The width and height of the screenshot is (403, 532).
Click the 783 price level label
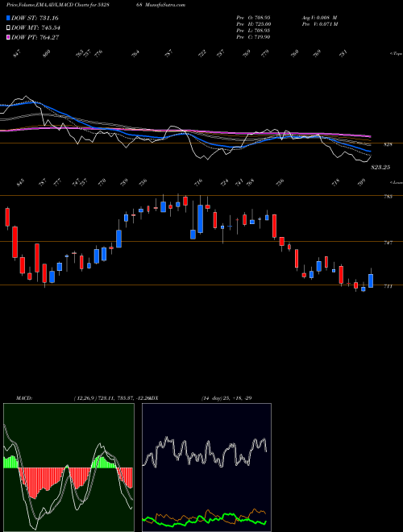(x=388, y=197)
